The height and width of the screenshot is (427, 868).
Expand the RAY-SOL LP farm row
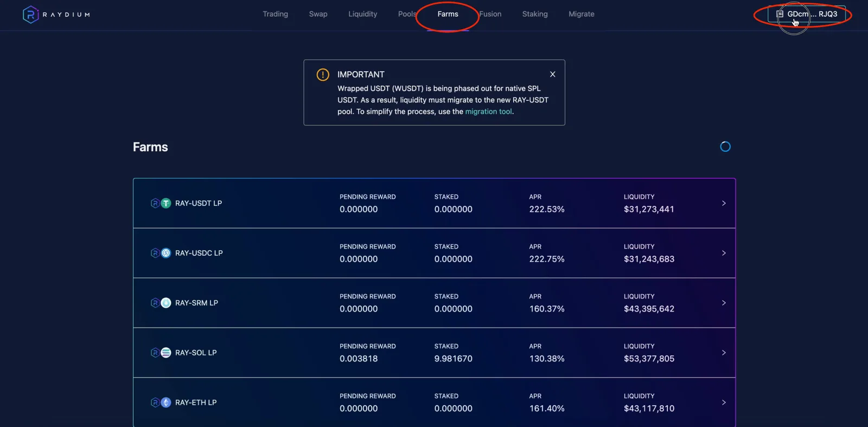(x=724, y=353)
